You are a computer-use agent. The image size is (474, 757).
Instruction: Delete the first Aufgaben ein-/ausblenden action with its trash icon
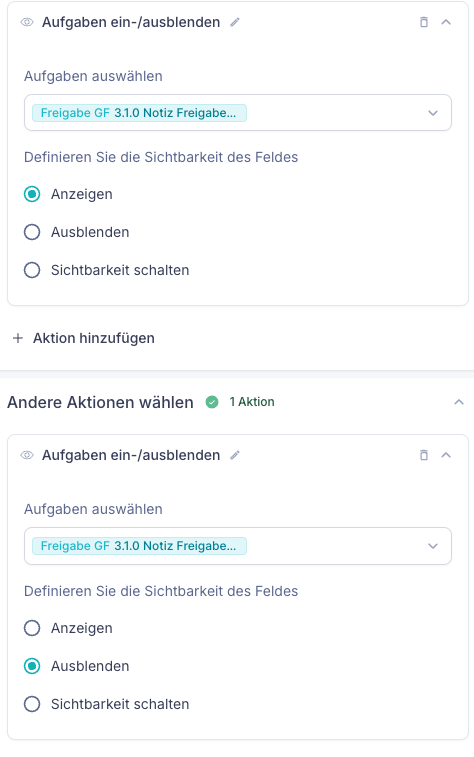[x=424, y=22]
